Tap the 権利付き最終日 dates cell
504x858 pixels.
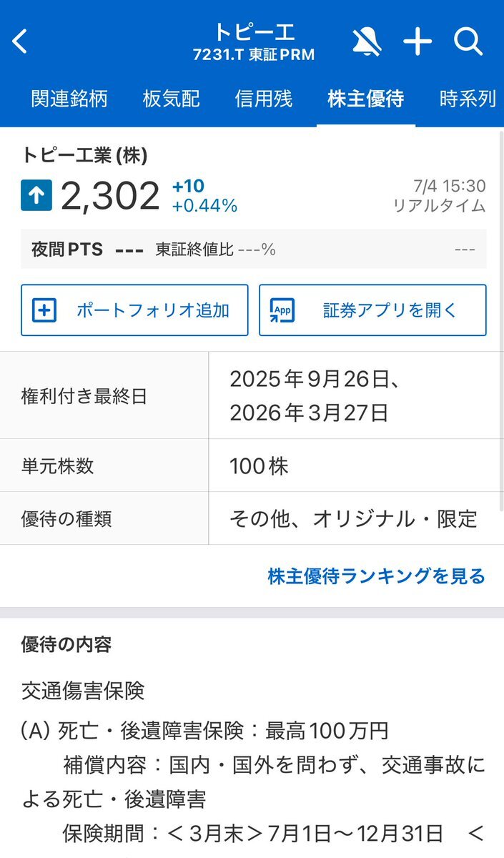[x=356, y=395]
